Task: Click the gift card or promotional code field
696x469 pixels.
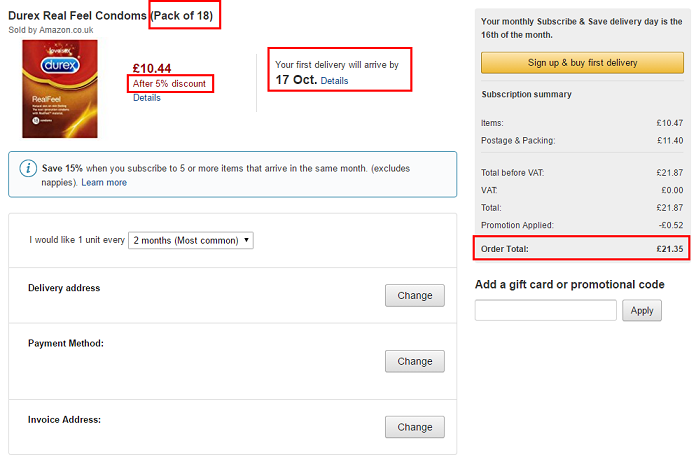Action: pyautogui.click(x=545, y=310)
